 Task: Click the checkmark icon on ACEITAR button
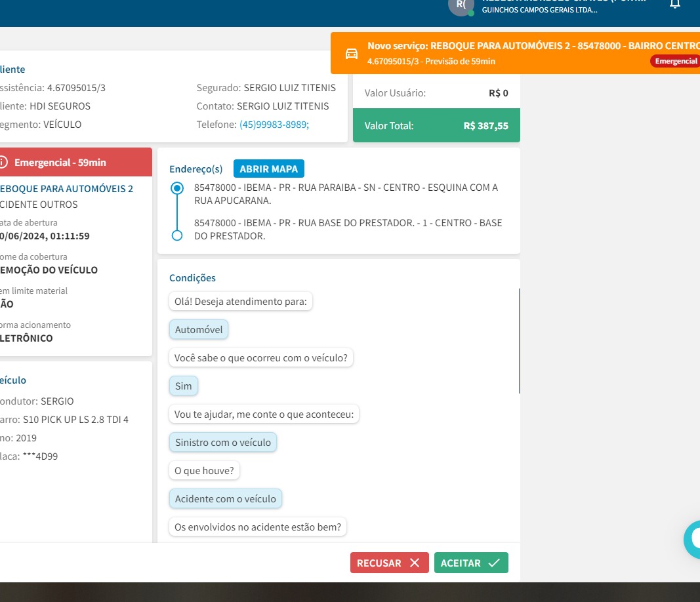tap(494, 563)
